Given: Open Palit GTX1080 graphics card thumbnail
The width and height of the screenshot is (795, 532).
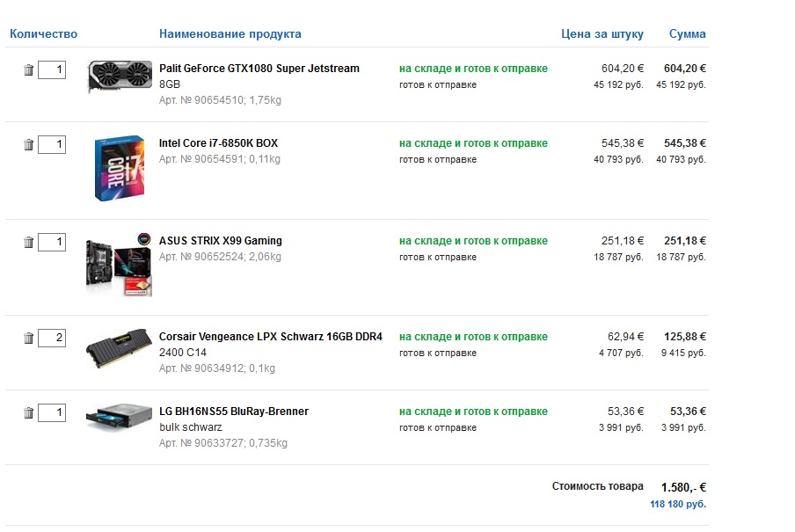Looking at the screenshot, I should [x=120, y=77].
